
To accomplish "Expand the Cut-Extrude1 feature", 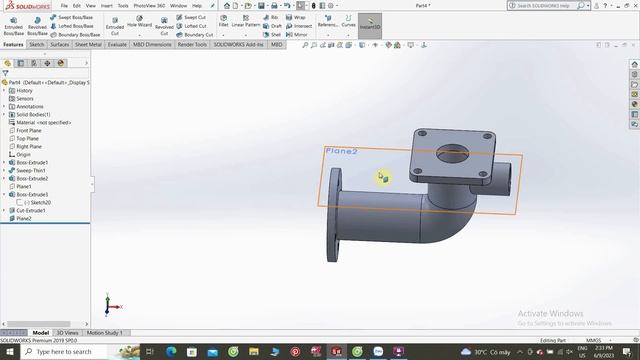I will [x=4, y=211].
